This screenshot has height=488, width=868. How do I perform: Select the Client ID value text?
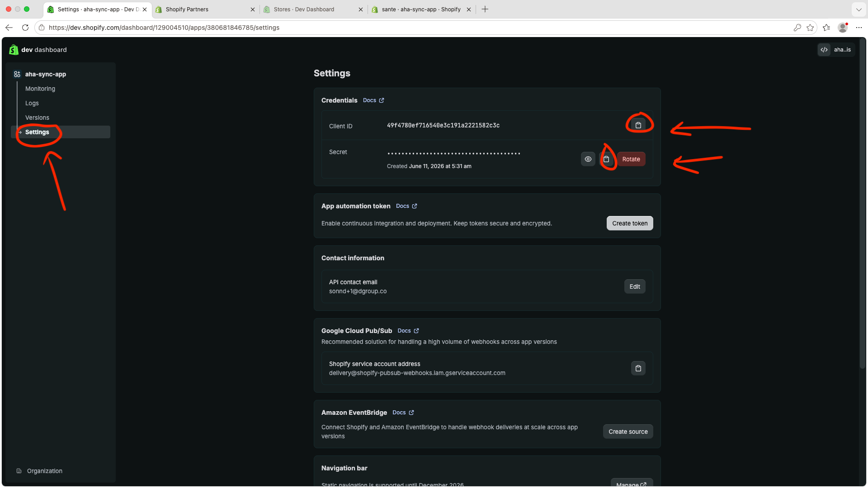(443, 126)
